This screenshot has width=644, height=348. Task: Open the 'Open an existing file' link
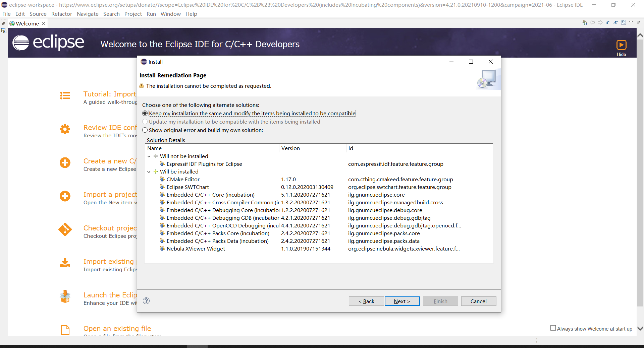coord(117,329)
